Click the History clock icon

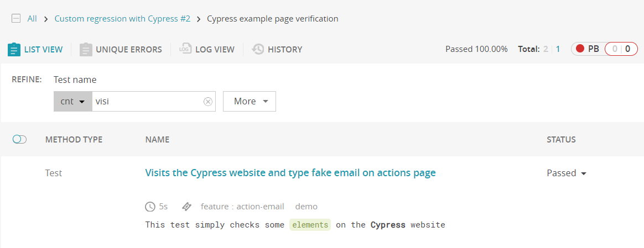[258, 49]
